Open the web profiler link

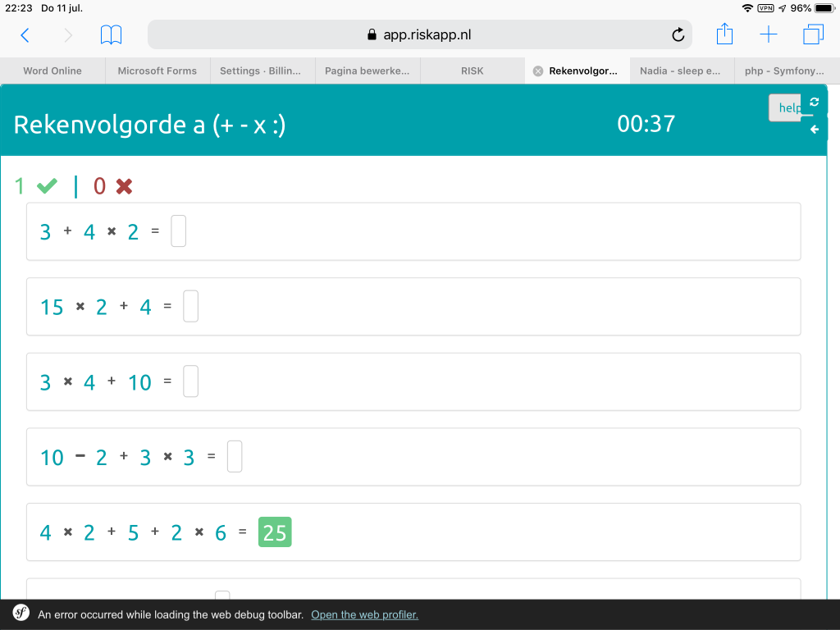click(364, 614)
